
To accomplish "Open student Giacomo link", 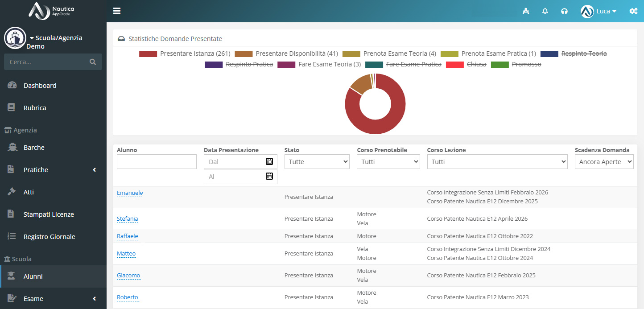I will 128,275.
